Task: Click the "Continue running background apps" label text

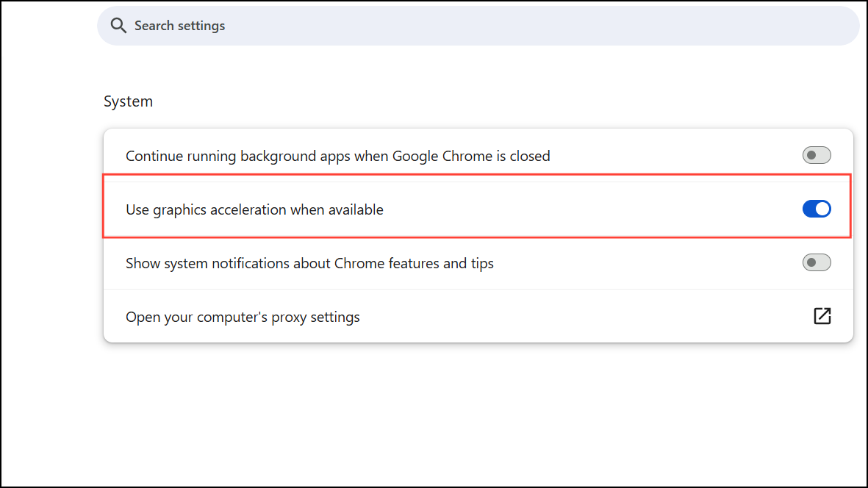Action: click(x=257, y=157)
